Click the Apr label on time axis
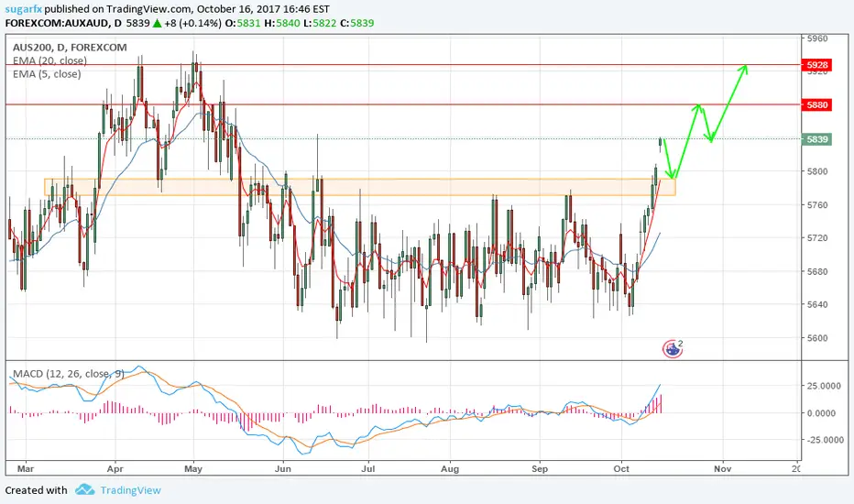This screenshot has width=854, height=504. tap(115, 468)
